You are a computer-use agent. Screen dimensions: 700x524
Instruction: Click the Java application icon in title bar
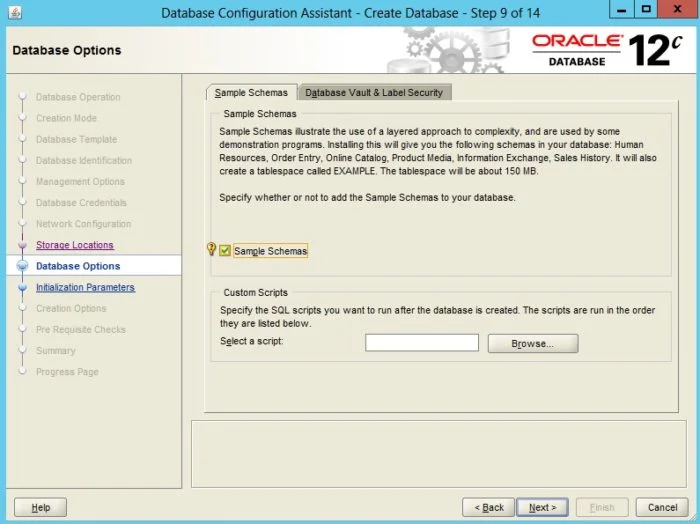(15, 12)
